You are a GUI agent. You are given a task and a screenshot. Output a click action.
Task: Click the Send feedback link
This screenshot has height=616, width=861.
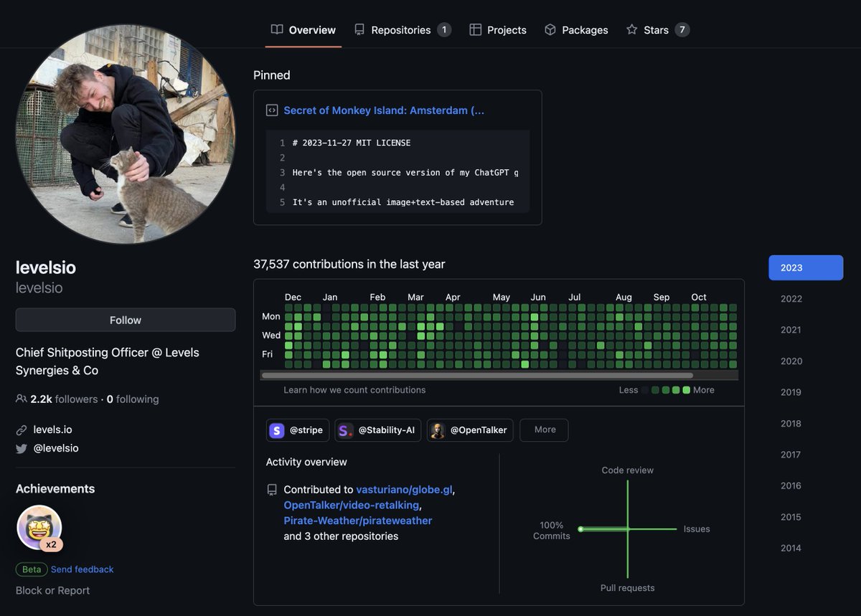click(x=83, y=569)
